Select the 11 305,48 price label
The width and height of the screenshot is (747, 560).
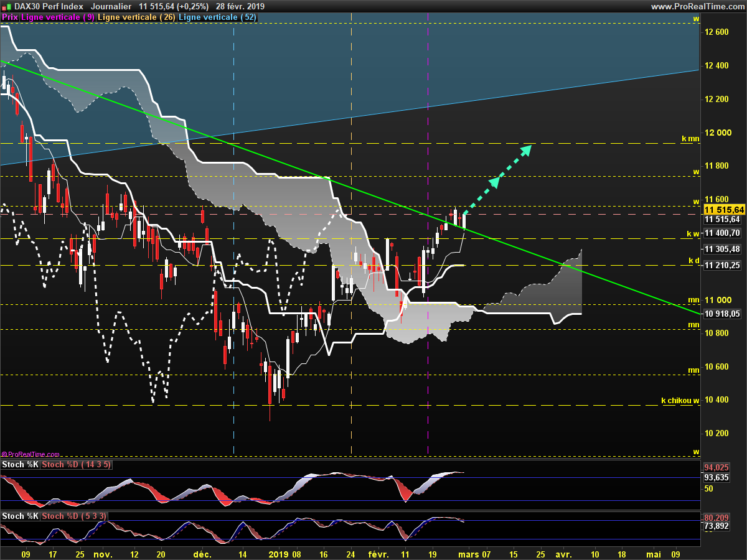click(722, 249)
